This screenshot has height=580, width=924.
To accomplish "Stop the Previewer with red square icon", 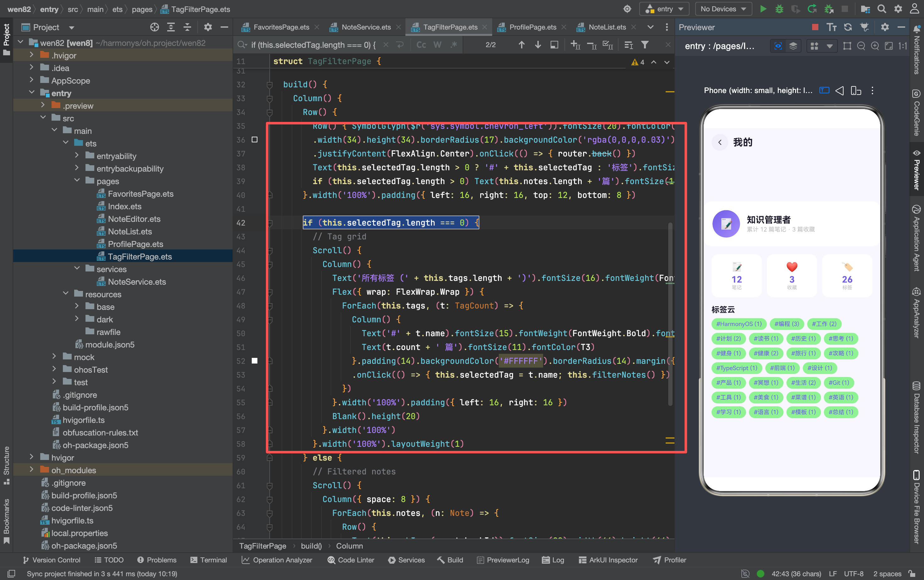I will click(815, 27).
